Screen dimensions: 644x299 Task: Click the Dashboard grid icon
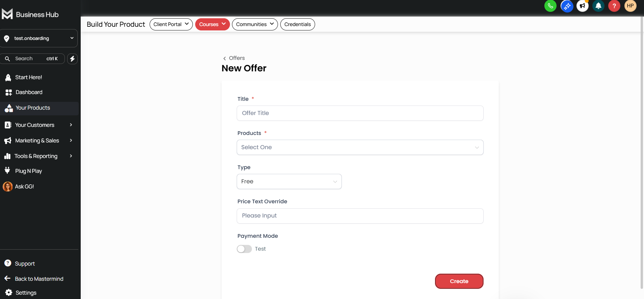point(8,92)
